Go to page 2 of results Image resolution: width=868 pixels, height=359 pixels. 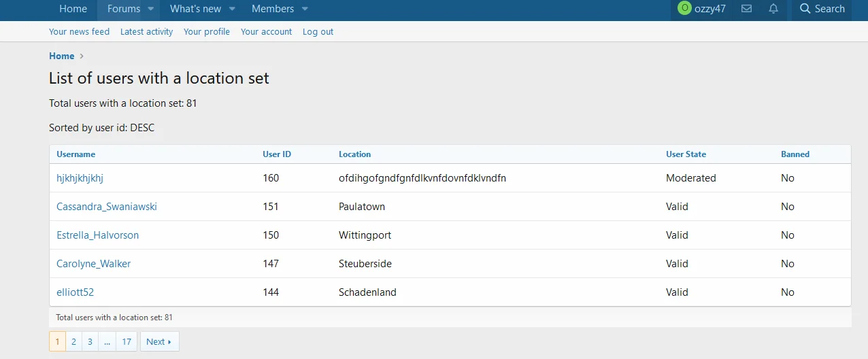point(73,342)
